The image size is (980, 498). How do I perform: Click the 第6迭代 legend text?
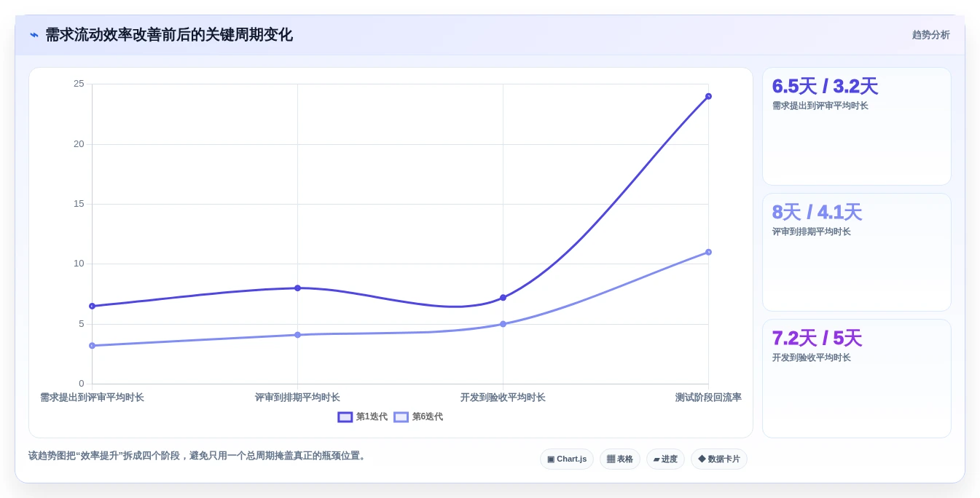428,417
